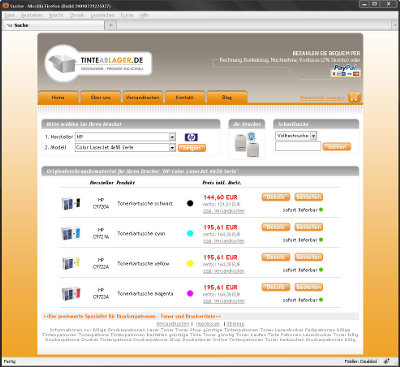Screen dimensions: 400x367
Task: Click the yellow color dot
Action: pyautogui.click(x=190, y=263)
